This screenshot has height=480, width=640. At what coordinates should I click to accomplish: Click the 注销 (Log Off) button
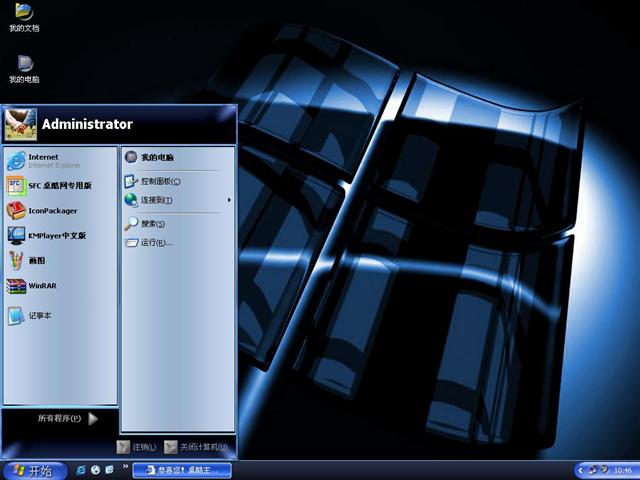click(136, 447)
